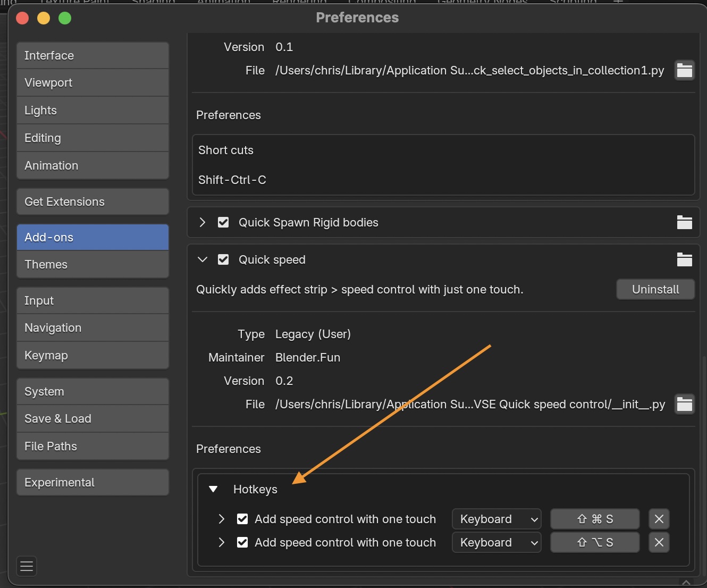Open the Get Extensions tab
Image resolution: width=707 pixels, height=588 pixels.
click(x=92, y=201)
